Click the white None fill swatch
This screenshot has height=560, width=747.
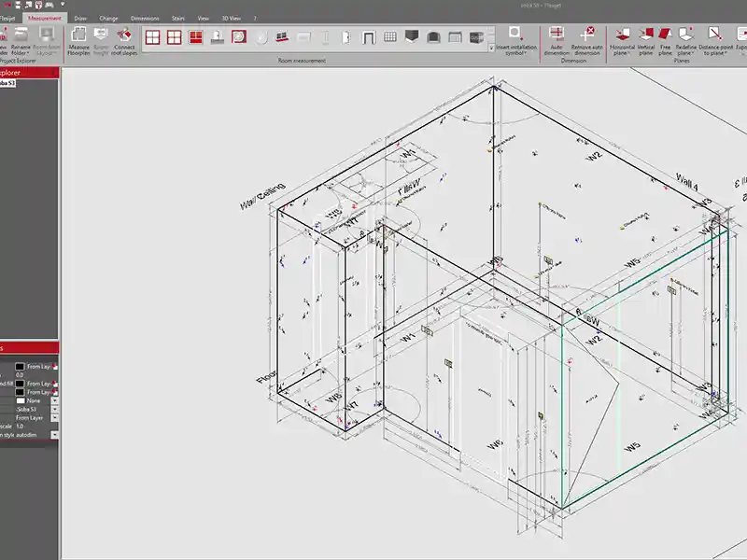(x=20, y=400)
